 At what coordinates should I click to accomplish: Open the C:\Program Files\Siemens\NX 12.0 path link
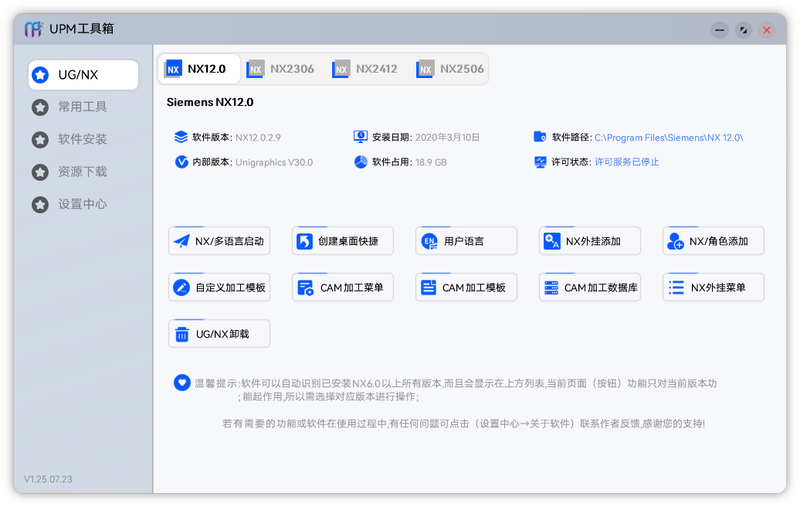668,137
